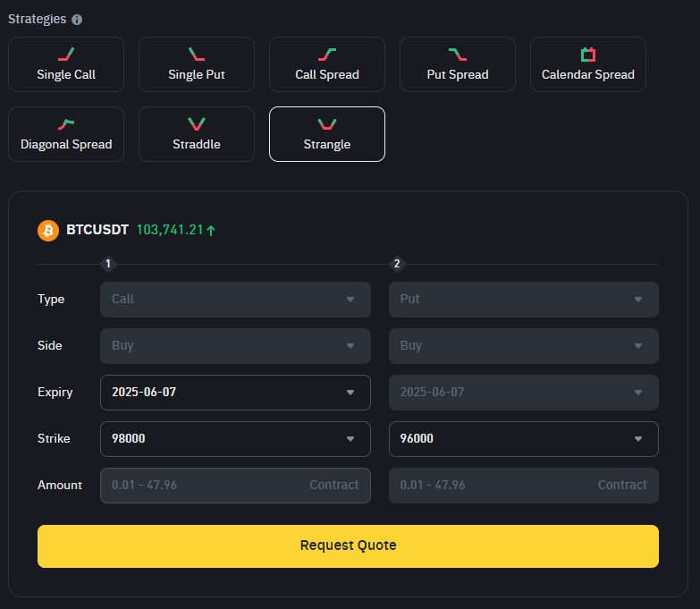Open leg 1 Expiry dropdown 2025-06-07
The height and width of the screenshot is (609, 700).
[235, 393]
